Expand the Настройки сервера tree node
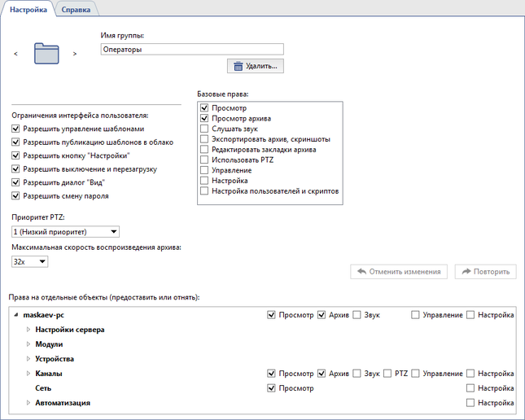This screenshot has height=420, width=525. tap(28, 330)
